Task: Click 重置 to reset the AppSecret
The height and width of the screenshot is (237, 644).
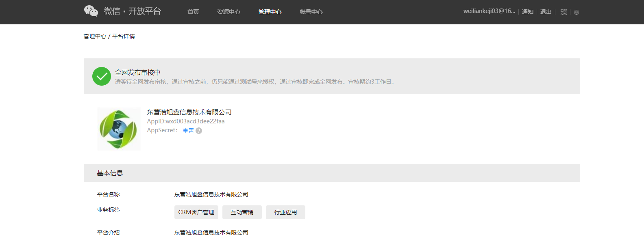Action: pyautogui.click(x=188, y=130)
